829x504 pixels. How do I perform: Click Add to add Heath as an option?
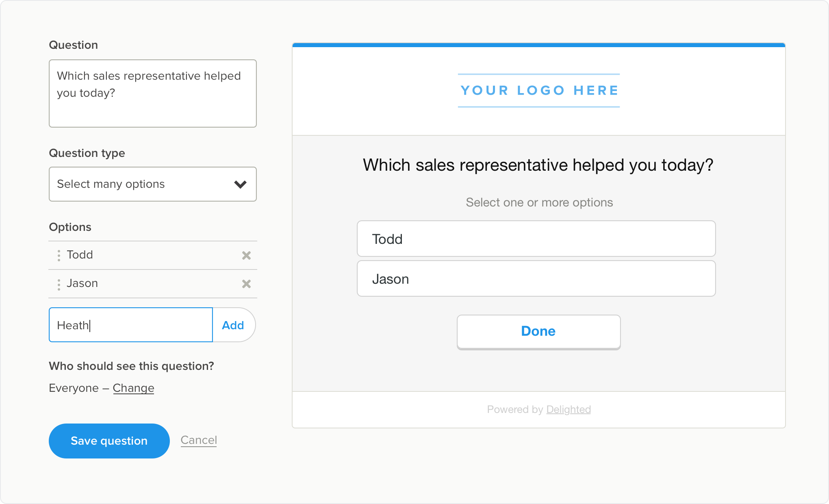(233, 325)
